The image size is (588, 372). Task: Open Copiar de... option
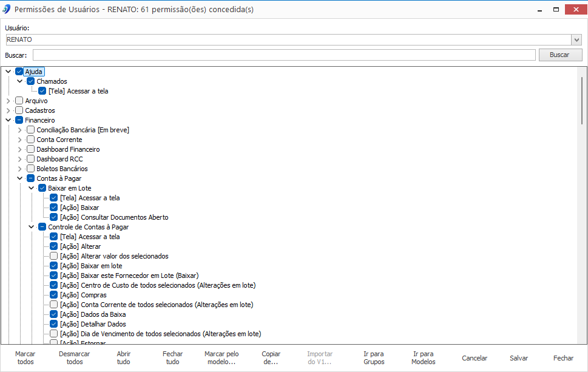271,358
